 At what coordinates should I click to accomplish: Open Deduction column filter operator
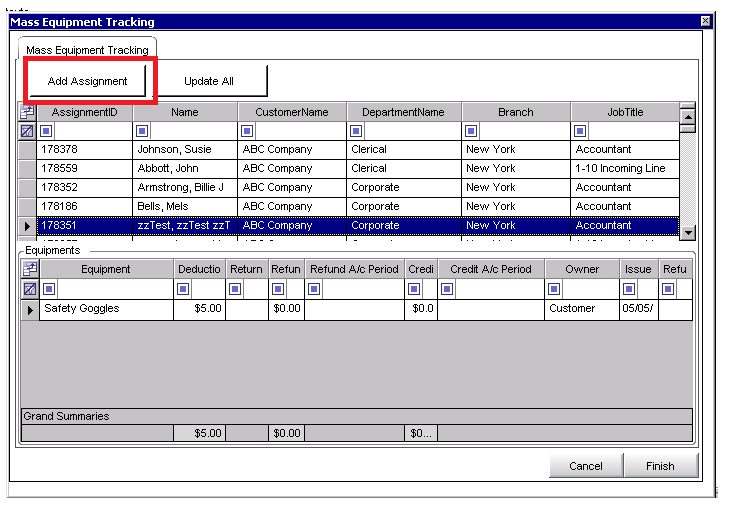click(183, 289)
